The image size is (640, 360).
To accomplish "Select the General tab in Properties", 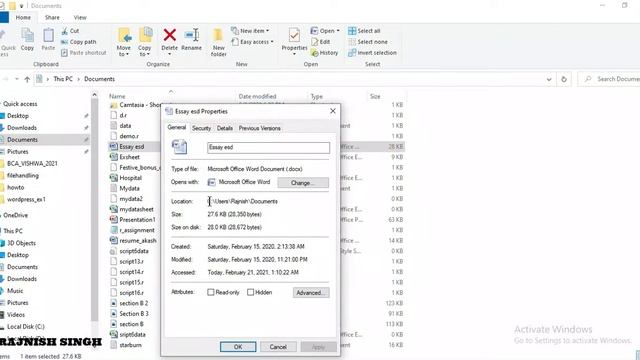I will [177, 127].
